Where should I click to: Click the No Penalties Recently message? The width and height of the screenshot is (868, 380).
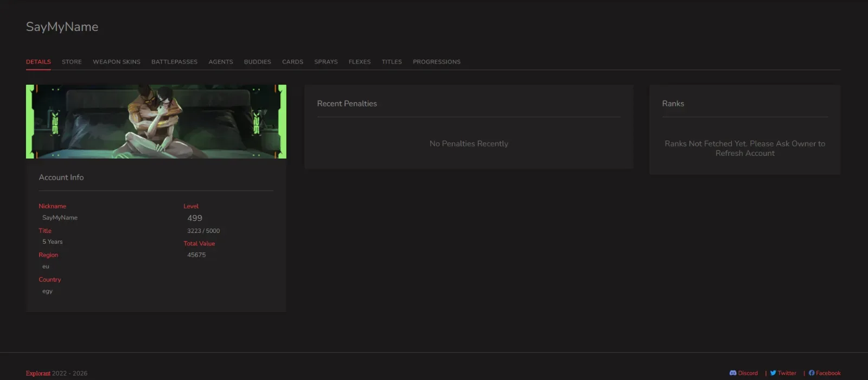(469, 143)
